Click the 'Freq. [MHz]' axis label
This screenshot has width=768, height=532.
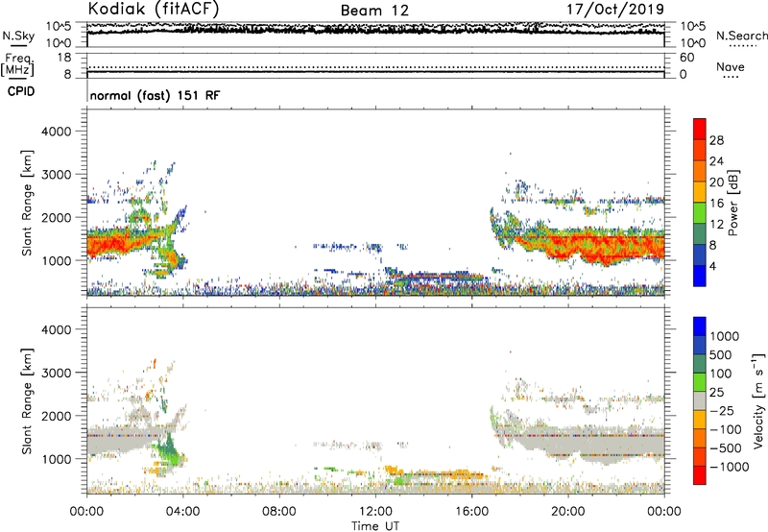[x=17, y=65]
